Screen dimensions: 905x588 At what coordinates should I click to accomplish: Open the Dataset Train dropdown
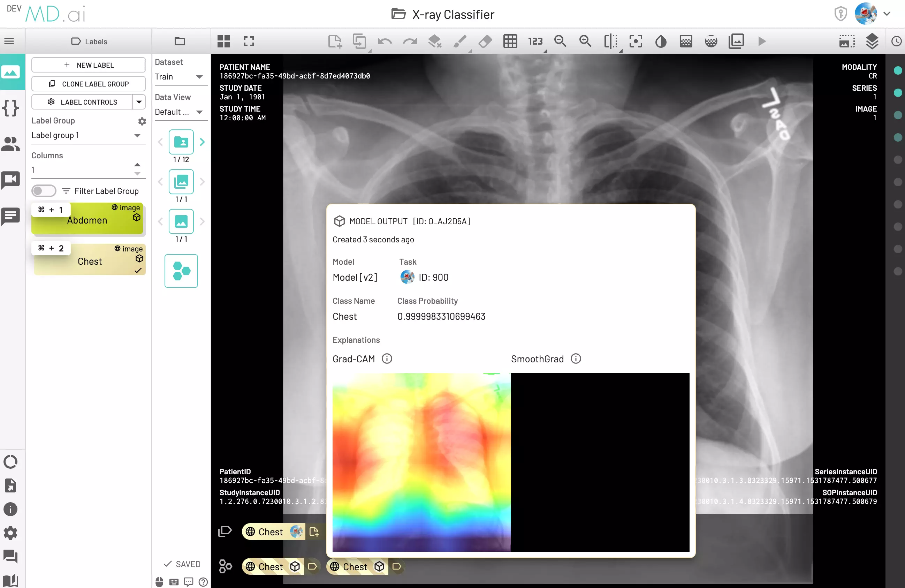pos(179,77)
